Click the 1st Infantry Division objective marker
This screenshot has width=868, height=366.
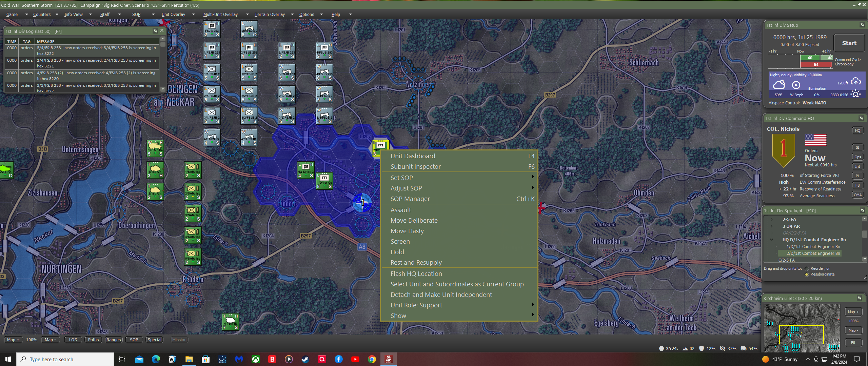tap(362, 203)
